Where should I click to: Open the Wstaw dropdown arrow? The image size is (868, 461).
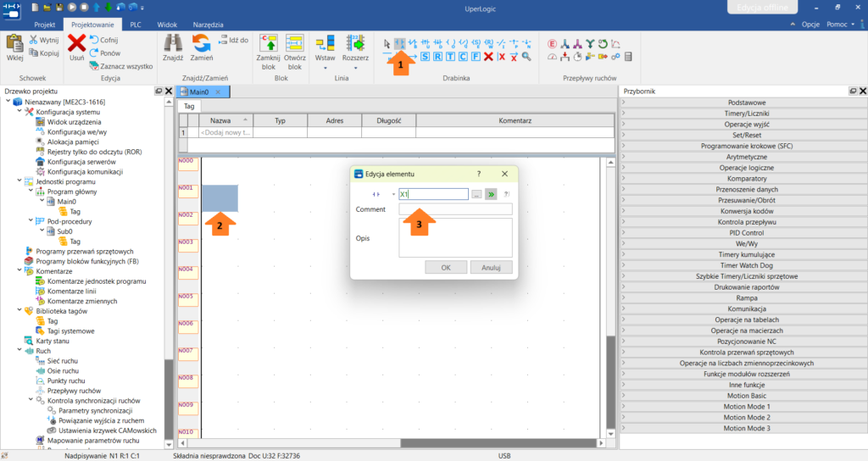325,68
